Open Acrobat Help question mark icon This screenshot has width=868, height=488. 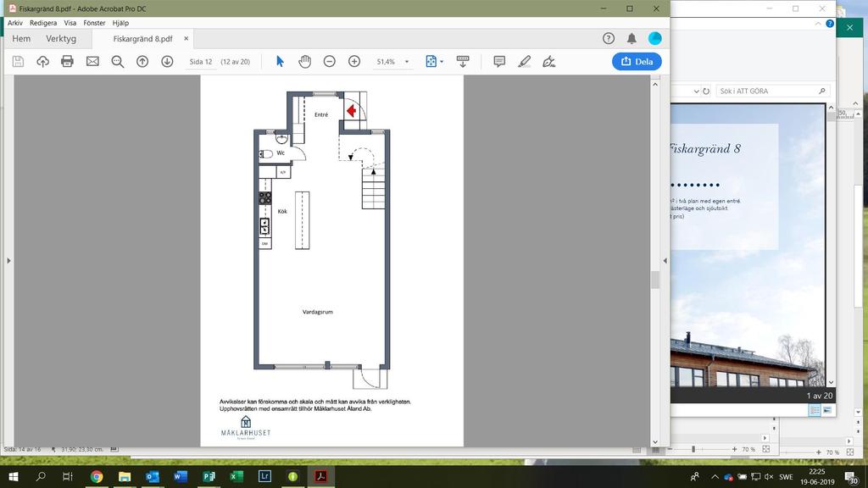[609, 38]
